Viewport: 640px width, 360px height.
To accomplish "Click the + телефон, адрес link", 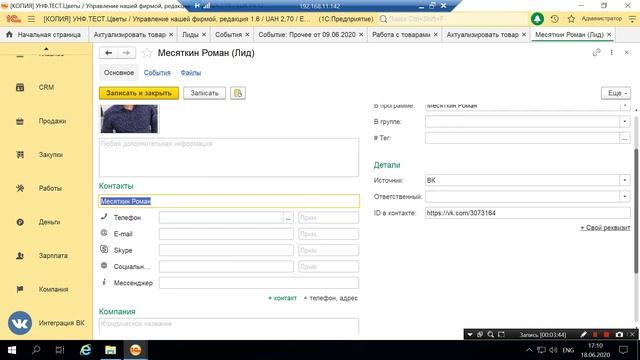I will coord(331,298).
